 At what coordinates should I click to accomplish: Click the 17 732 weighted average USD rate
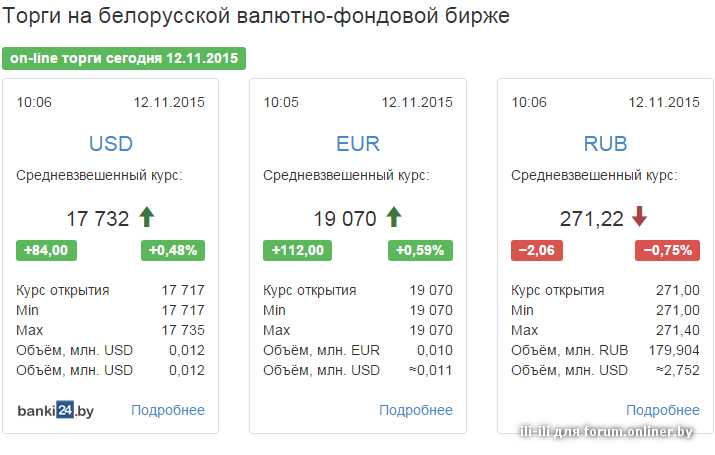[x=98, y=219]
